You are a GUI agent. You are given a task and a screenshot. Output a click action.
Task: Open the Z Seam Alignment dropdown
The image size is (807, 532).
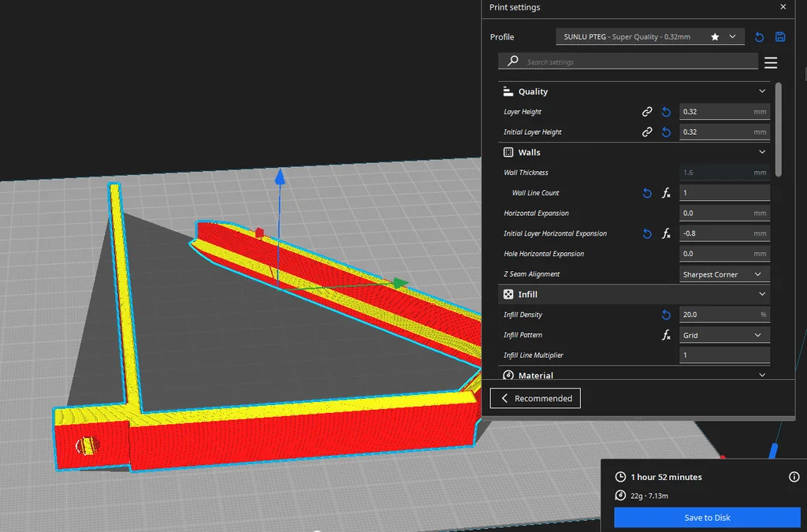point(724,274)
